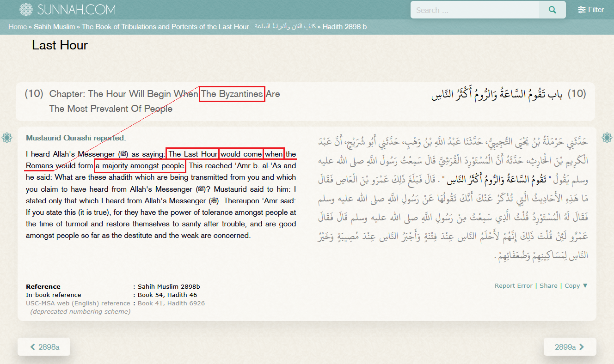Image resolution: width=614 pixels, height=364 pixels.
Task: Click the 'In-book reference' label
Action: (53, 295)
